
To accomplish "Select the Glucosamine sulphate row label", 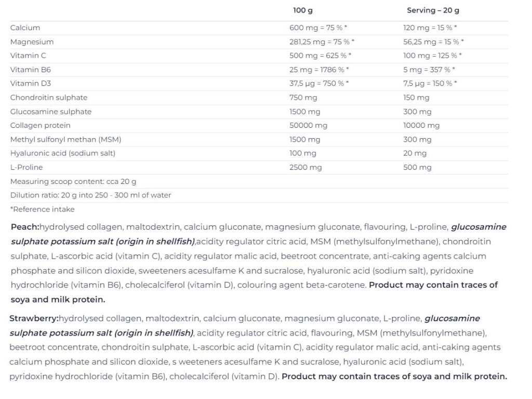I will coord(51,112).
